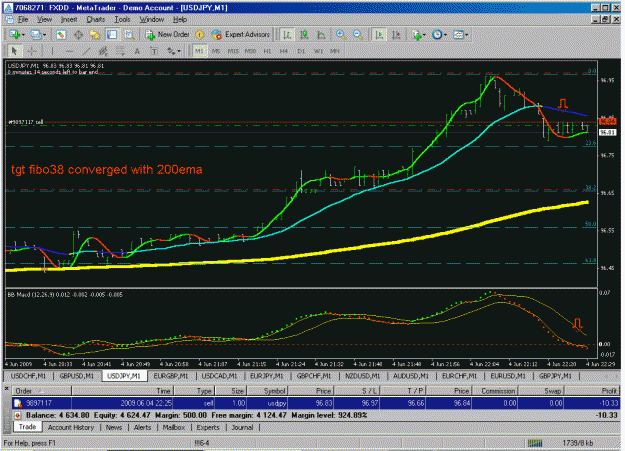Switch to the EURGBP,M1 chart tab
The image size is (625, 451).
[171, 376]
